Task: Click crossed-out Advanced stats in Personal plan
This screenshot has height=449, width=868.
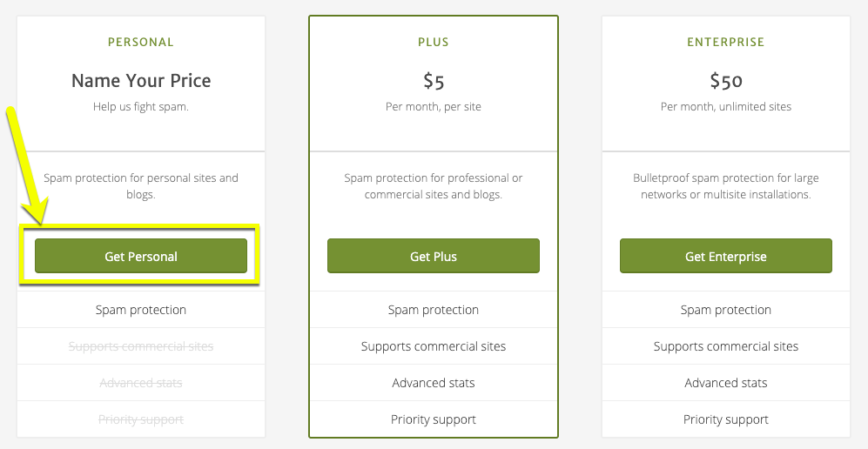Action: pos(141,383)
